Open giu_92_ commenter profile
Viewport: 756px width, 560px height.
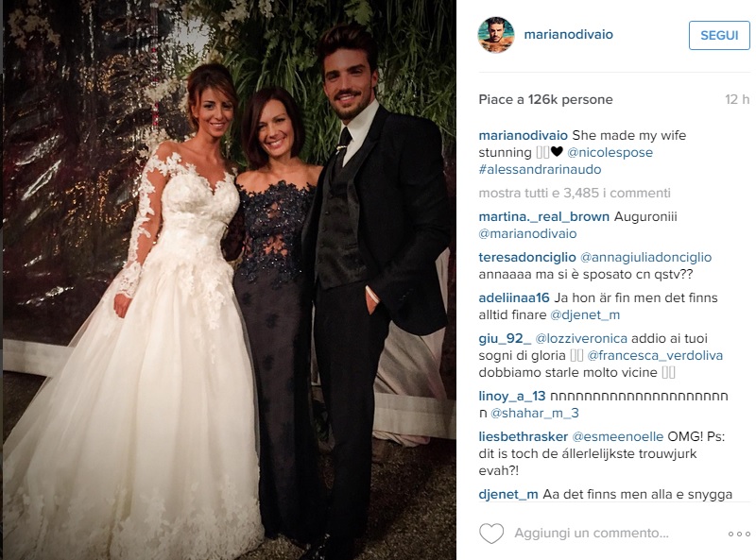click(505, 339)
